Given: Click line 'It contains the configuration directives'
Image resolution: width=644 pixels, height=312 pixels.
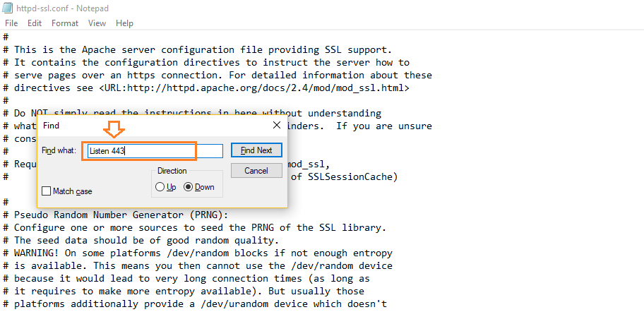Looking at the screenshot, I should coord(206,63).
